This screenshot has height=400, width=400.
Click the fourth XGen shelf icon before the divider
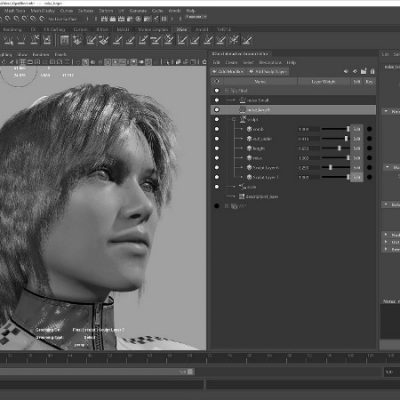[47, 40]
